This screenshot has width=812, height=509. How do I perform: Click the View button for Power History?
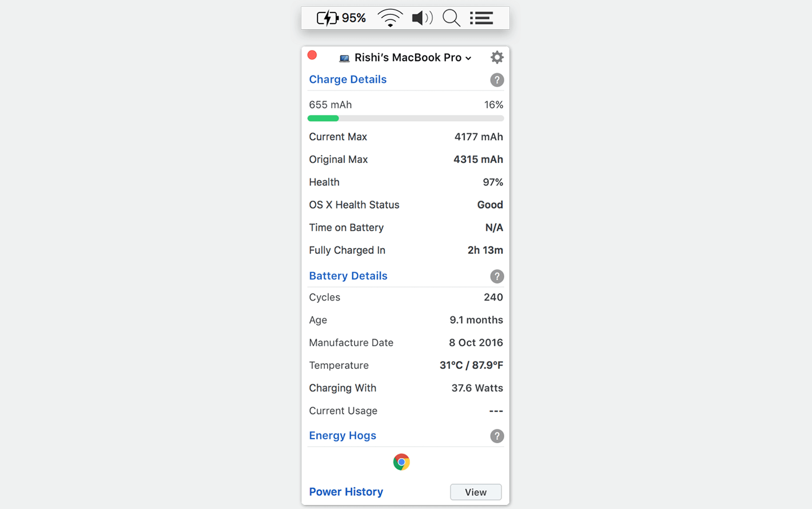pos(476,492)
